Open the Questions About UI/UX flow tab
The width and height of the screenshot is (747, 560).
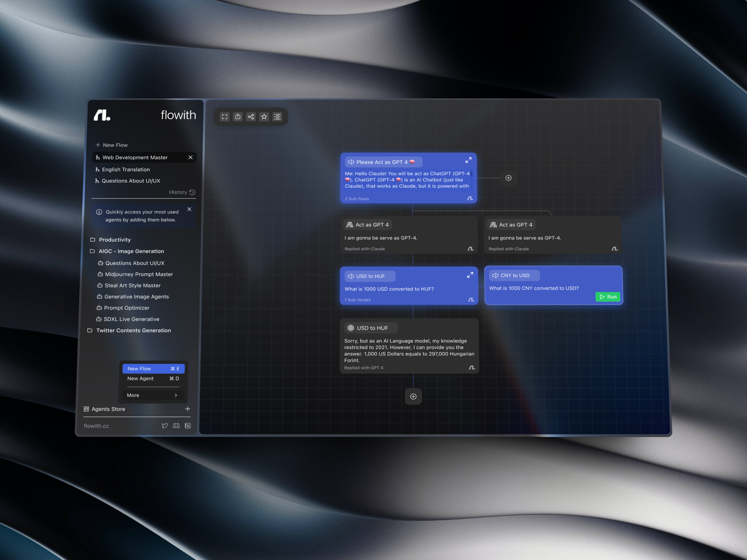tap(128, 181)
